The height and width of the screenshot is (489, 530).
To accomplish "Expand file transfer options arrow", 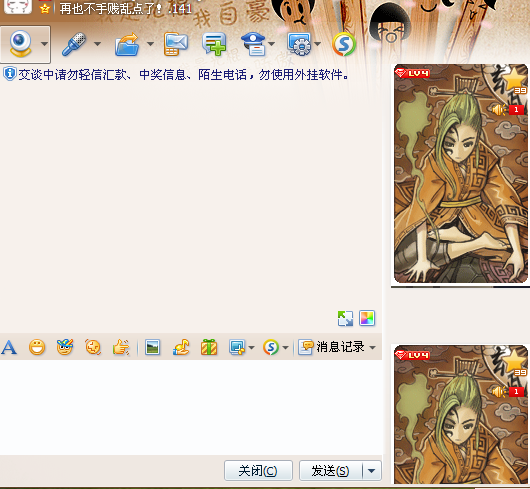I will click(150, 44).
